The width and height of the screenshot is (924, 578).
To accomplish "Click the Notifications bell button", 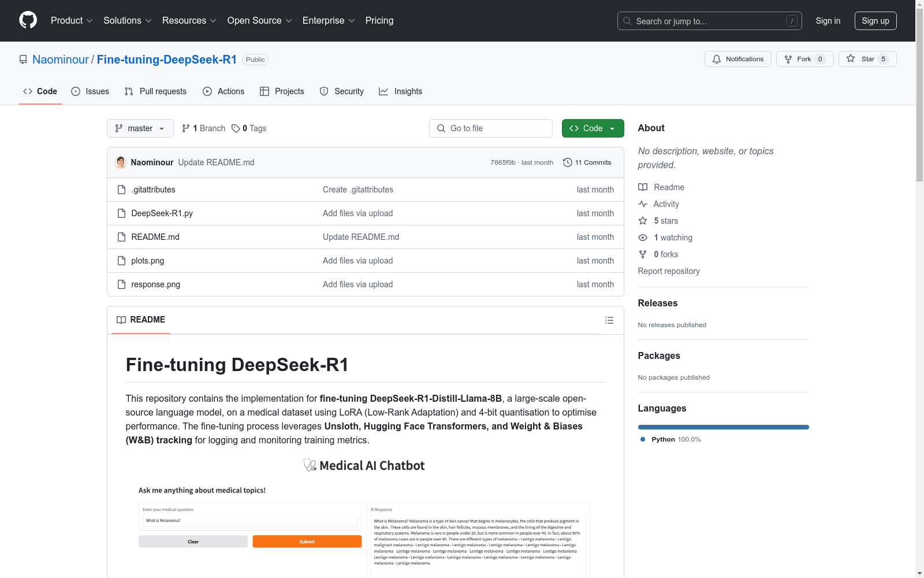I will (x=737, y=59).
